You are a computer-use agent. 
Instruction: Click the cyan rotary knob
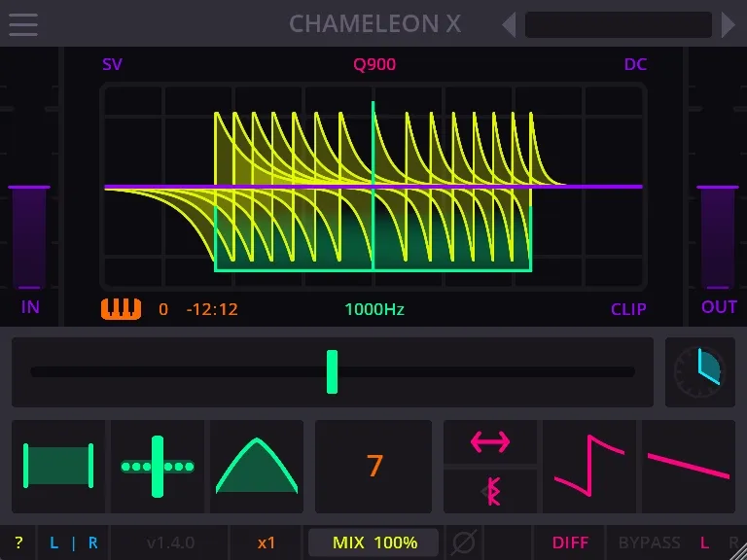point(700,372)
